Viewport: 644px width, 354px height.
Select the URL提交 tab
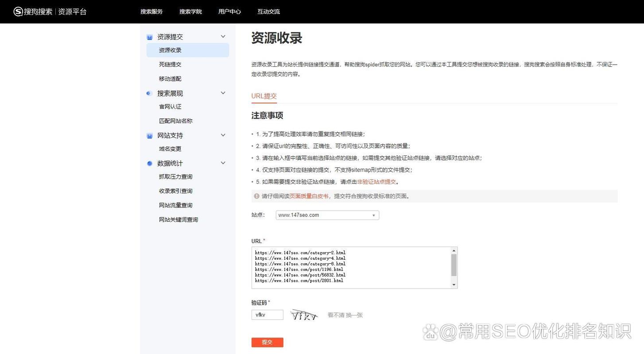pyautogui.click(x=264, y=96)
